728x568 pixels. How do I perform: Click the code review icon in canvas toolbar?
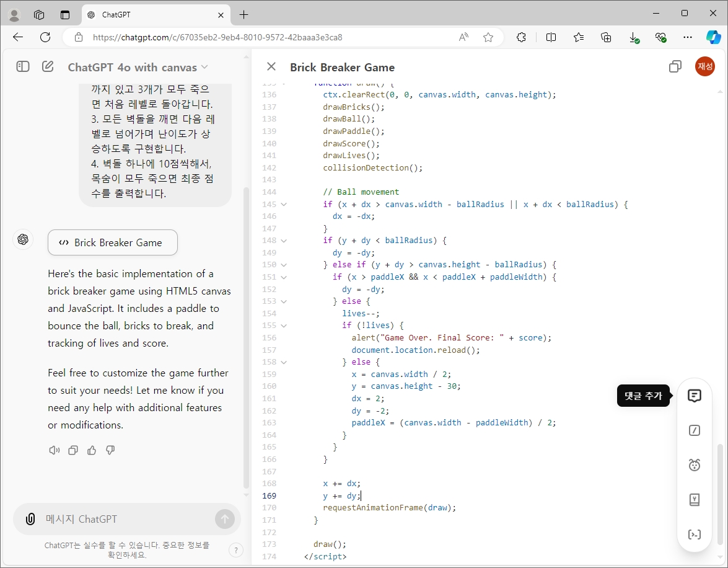point(694,430)
